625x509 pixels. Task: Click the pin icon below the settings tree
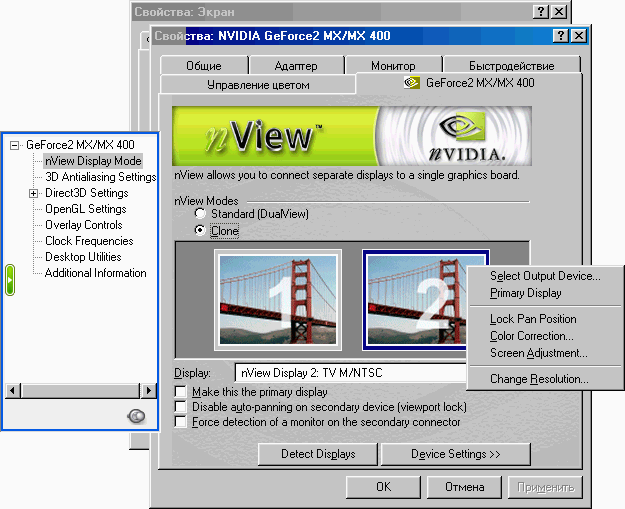[x=137, y=416]
